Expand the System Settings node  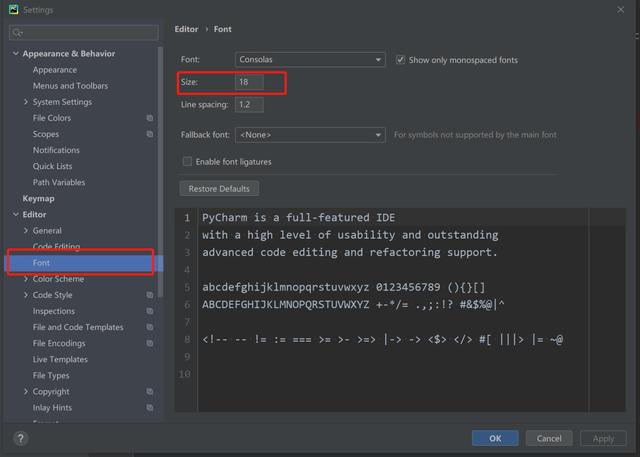26,102
